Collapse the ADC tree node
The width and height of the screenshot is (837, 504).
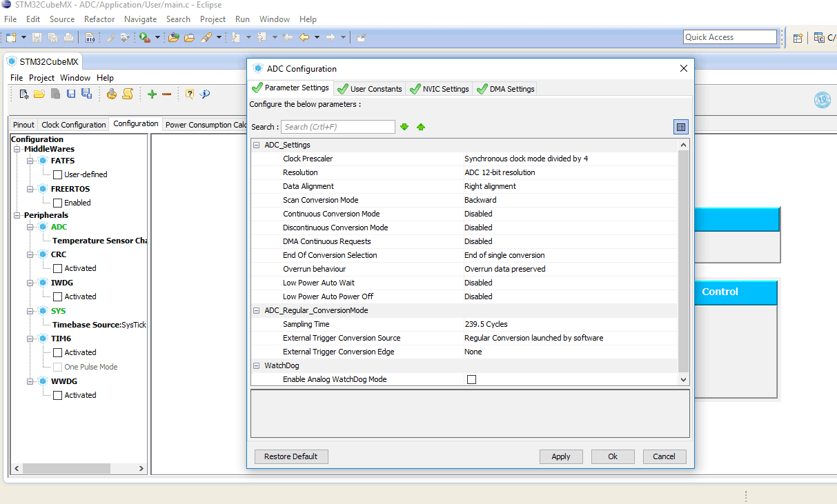30,227
